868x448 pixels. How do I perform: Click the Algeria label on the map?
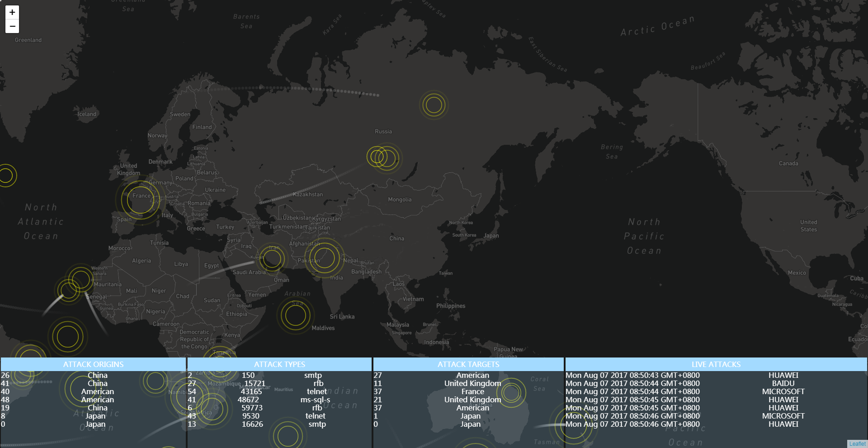pyautogui.click(x=142, y=261)
